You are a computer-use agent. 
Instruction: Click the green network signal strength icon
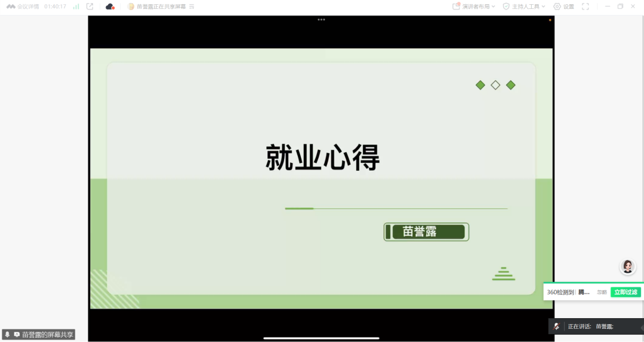[x=76, y=7]
